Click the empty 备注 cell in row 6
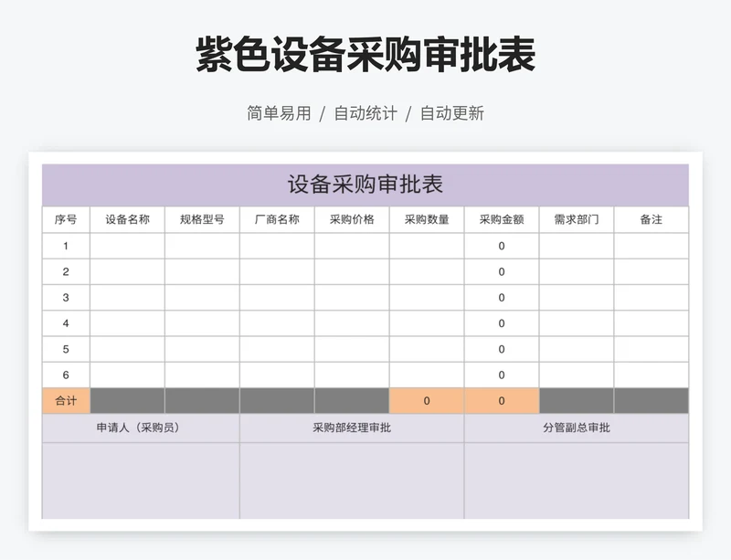The image size is (731, 560). click(x=652, y=375)
